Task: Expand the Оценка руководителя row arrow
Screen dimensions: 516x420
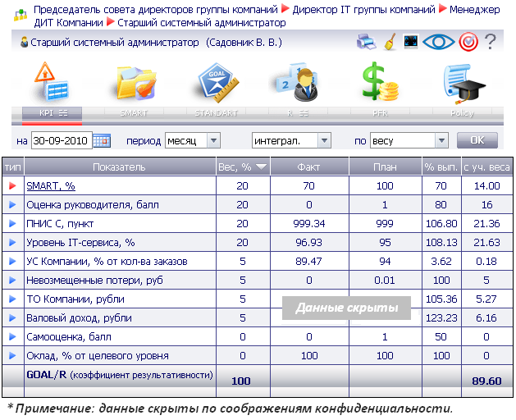Action: (x=12, y=205)
